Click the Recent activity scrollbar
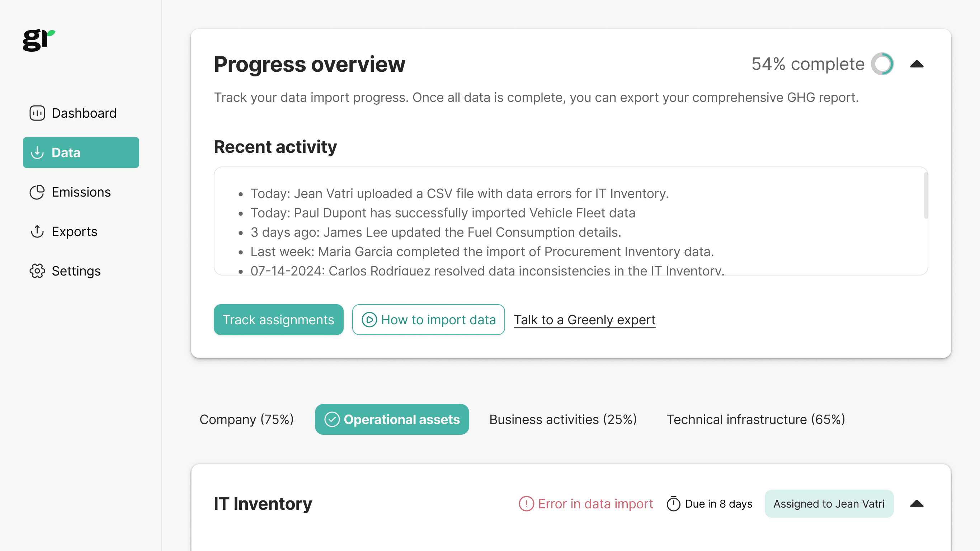 pyautogui.click(x=925, y=196)
